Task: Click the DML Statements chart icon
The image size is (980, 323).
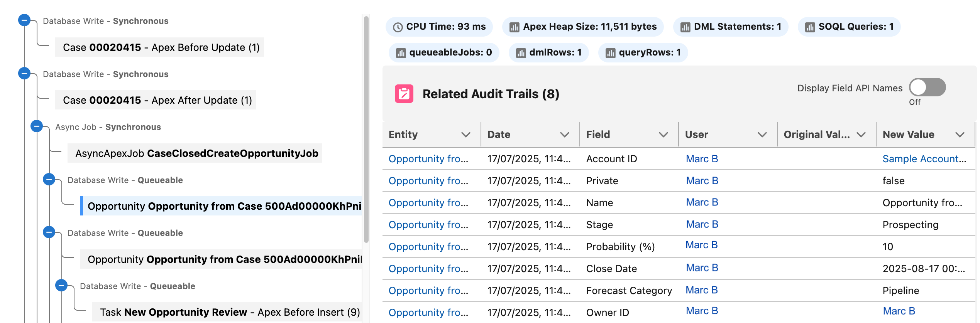Action: [x=685, y=27]
